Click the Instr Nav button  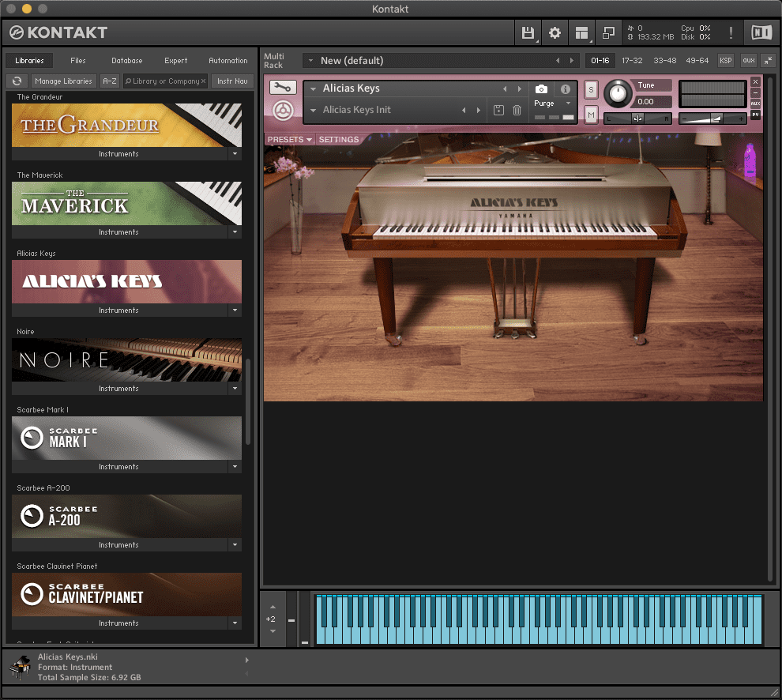click(x=232, y=81)
